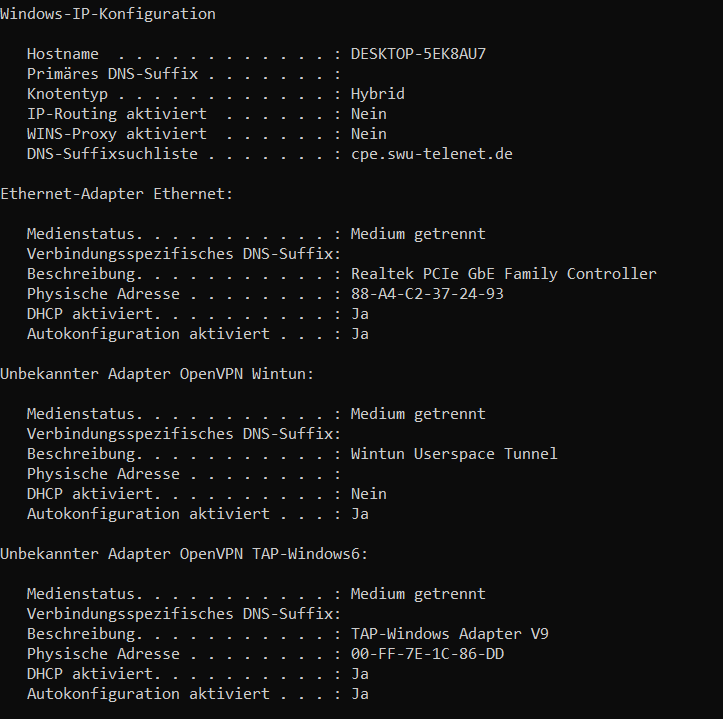The height and width of the screenshot is (719, 723).
Task: Click the OpenVPN Wintun adapter heading
Action: [x=157, y=374]
